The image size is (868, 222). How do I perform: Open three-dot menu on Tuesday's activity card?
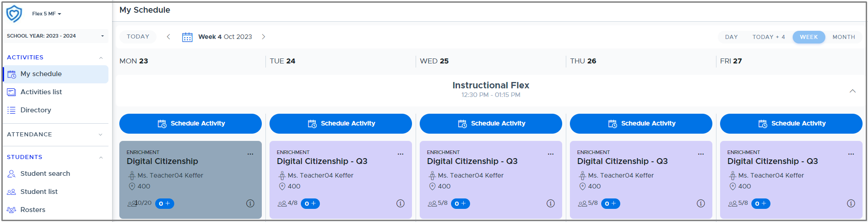coord(401,154)
